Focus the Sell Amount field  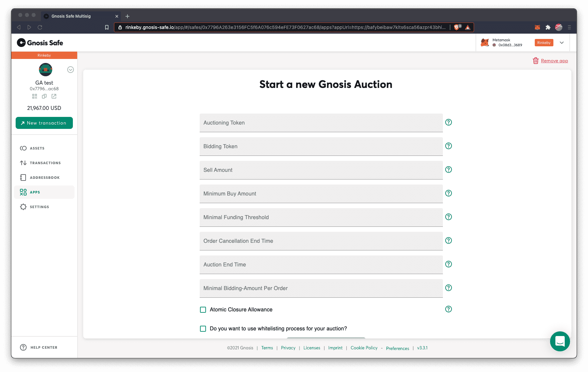[321, 170]
